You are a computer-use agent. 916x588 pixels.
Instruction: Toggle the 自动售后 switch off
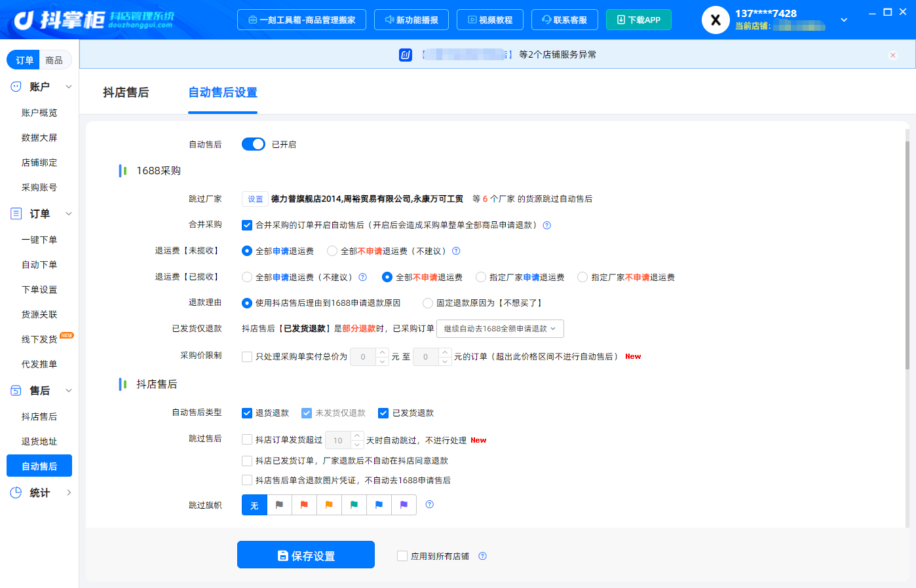254,144
